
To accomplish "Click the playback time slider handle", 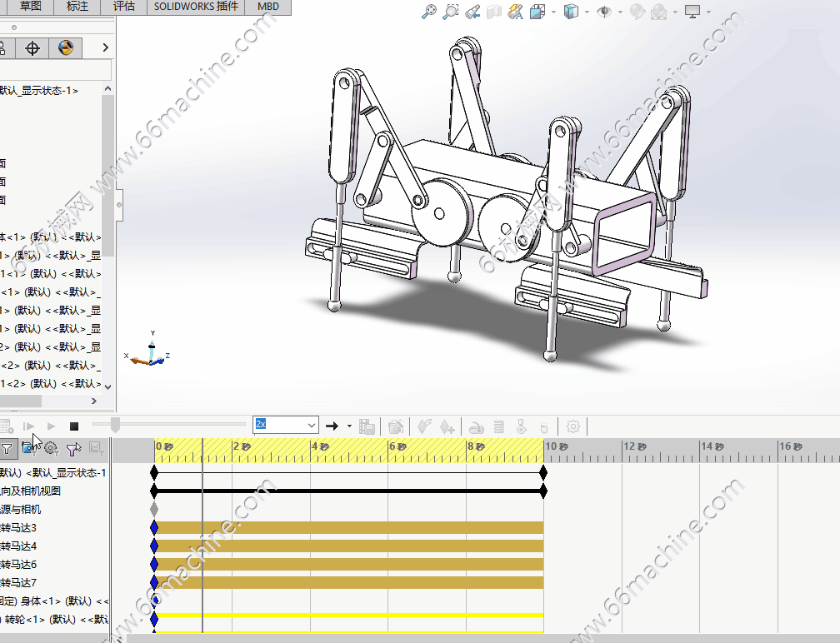I will point(115,425).
